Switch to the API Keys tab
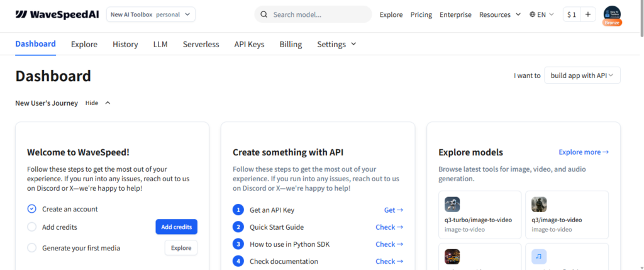 [x=249, y=44]
